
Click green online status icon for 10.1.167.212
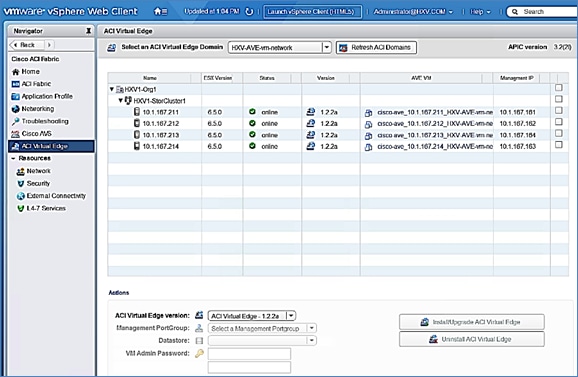[x=252, y=123]
